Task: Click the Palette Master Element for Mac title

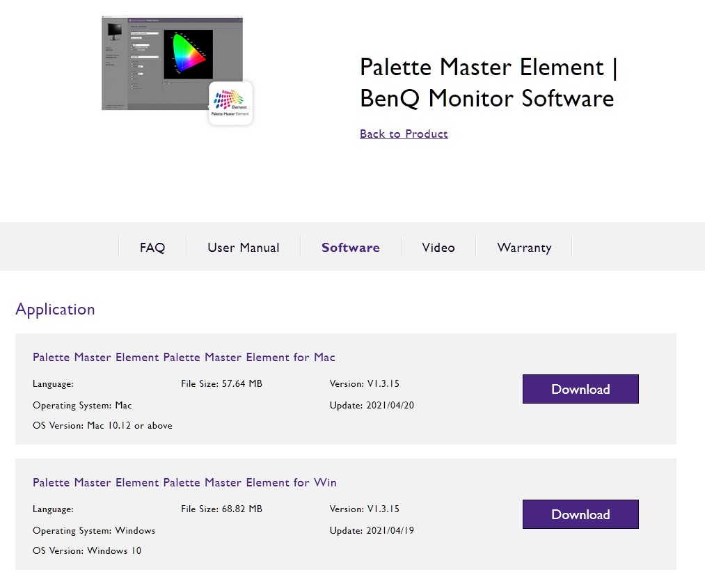Action: tap(184, 357)
